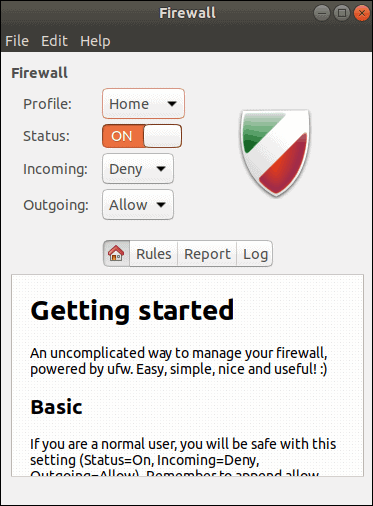Open the Home tab house icon
373x506 pixels.
116,254
